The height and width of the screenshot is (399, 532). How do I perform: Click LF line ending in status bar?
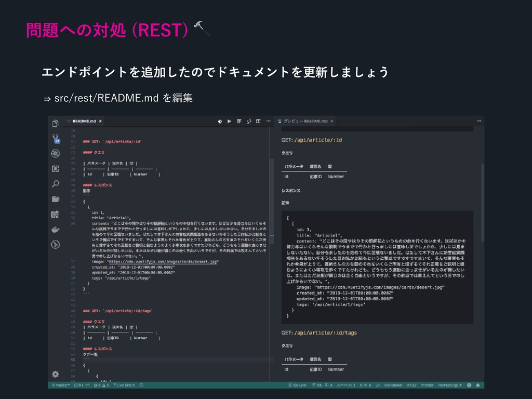(378, 385)
